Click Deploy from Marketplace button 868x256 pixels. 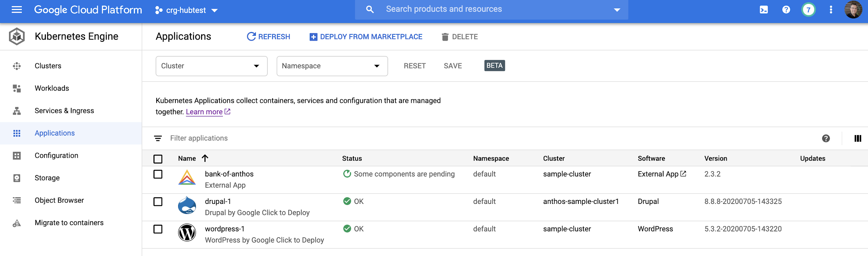click(x=366, y=37)
